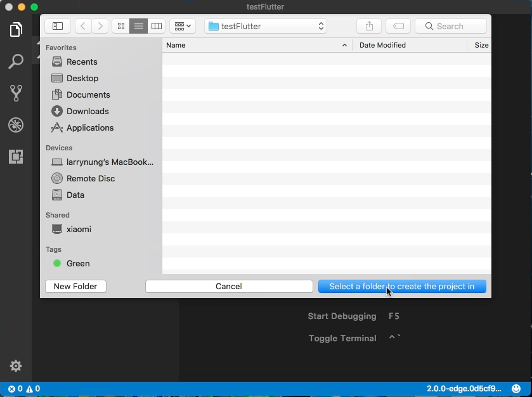Sort files by Date Modified column
532x397 pixels.
[410, 45]
